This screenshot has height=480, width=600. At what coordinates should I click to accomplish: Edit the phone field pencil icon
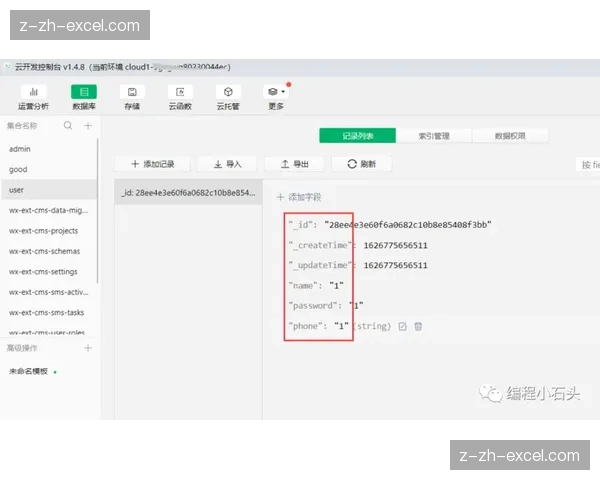coord(402,326)
